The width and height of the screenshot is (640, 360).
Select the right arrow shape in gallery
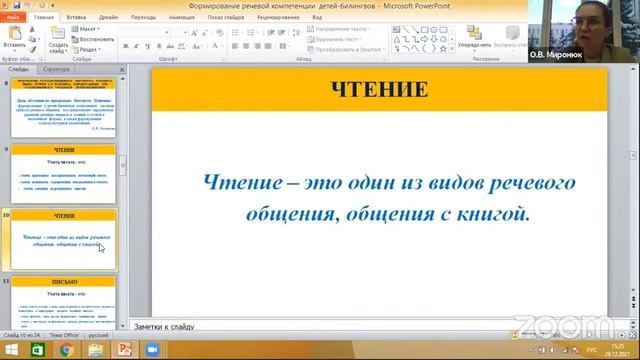pos(424,39)
